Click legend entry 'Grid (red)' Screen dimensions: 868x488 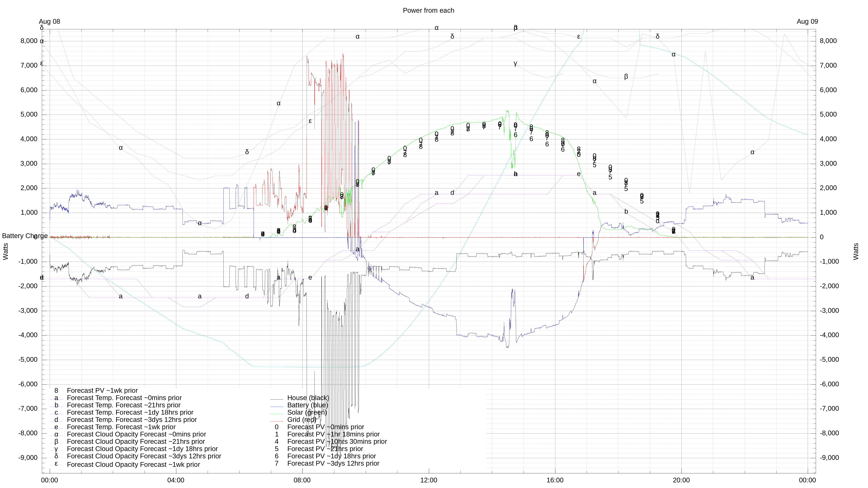pos(302,420)
